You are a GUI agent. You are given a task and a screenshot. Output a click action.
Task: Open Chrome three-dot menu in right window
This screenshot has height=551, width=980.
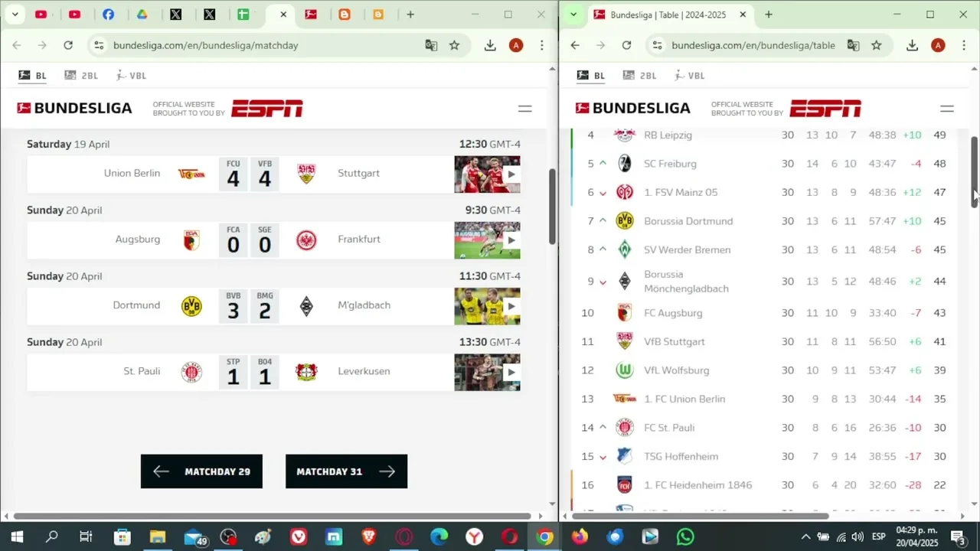pyautogui.click(x=964, y=45)
